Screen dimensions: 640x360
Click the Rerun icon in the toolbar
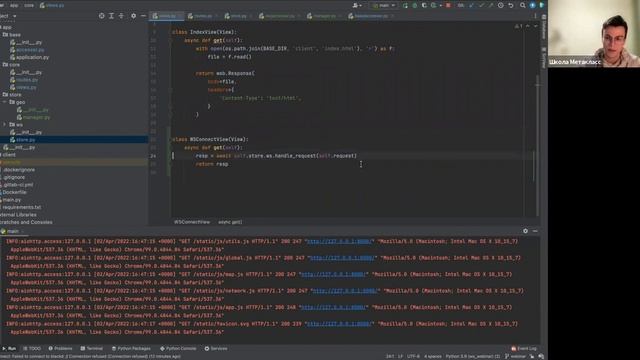[x=405, y=5]
